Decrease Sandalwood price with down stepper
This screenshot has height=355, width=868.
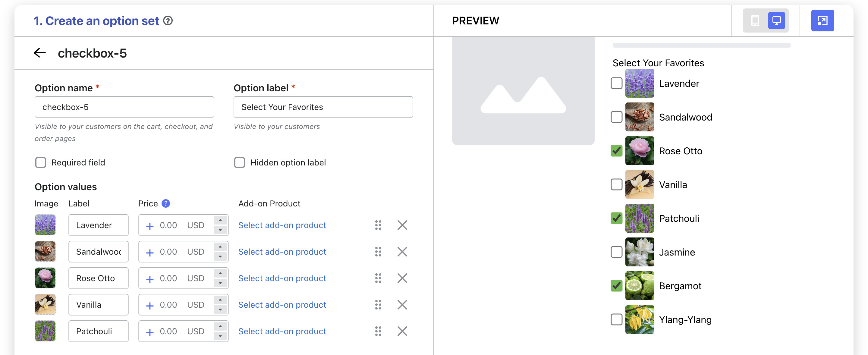click(x=220, y=257)
